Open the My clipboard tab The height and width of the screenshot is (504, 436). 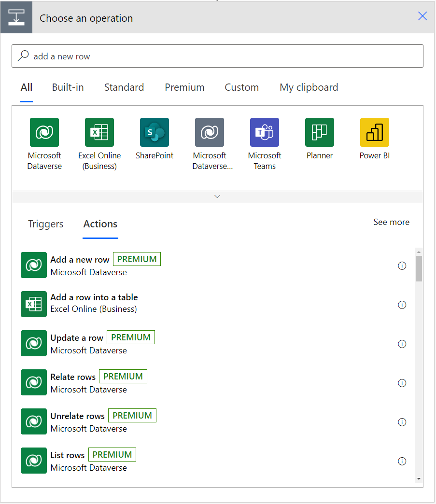coord(309,87)
